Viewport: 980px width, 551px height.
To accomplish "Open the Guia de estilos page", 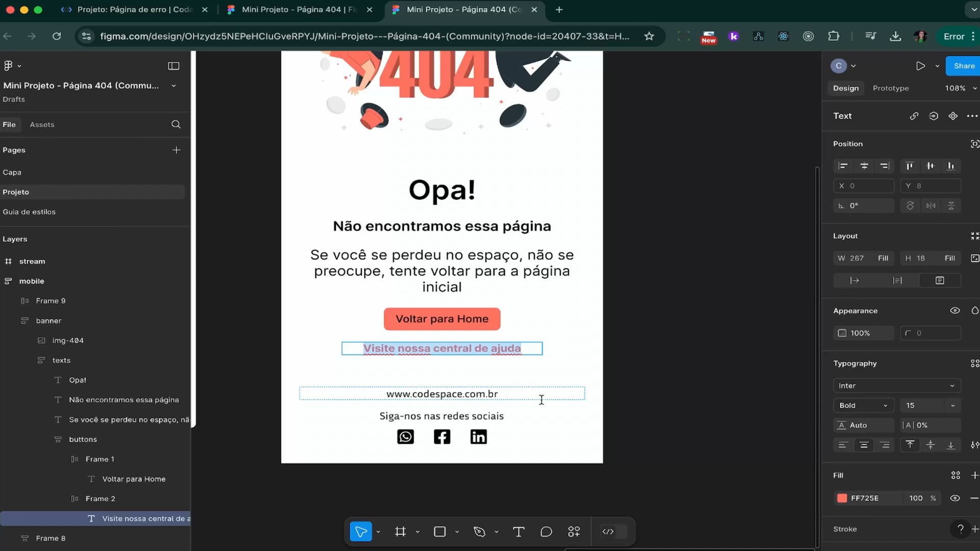I will 29,212.
